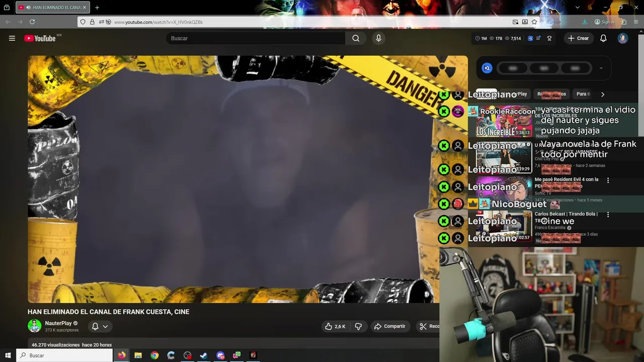Viewport: 644px width, 362px height.
Task: Open tracking protection shield icon
Action: pyautogui.click(x=83, y=22)
